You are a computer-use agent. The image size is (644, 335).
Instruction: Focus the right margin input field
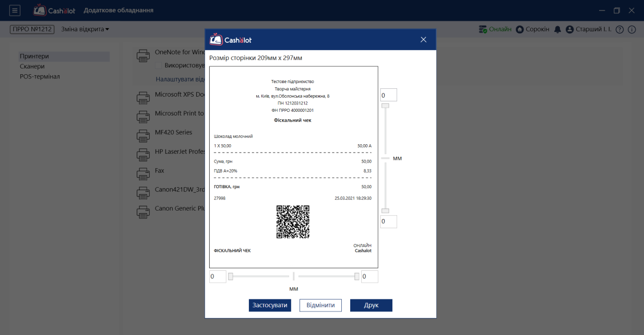tap(369, 276)
